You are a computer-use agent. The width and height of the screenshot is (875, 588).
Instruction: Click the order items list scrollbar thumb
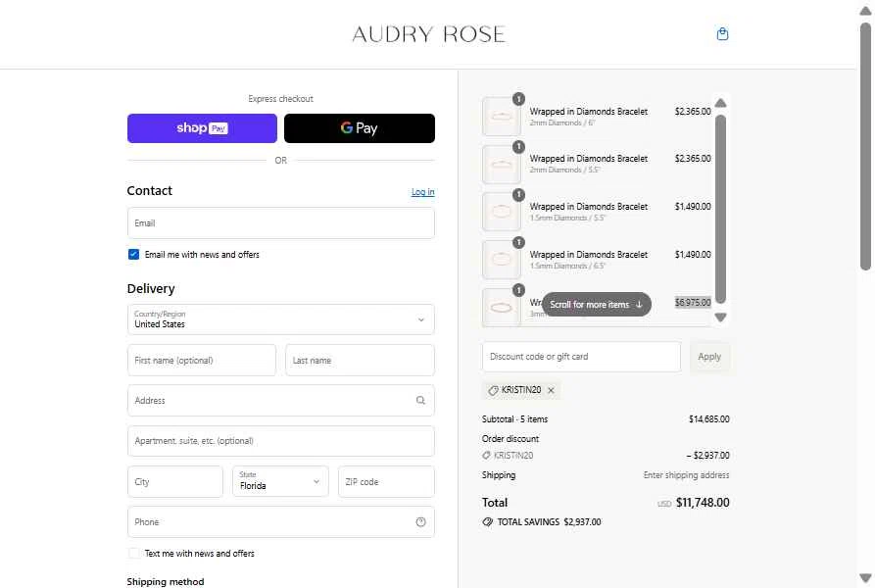tap(720, 209)
